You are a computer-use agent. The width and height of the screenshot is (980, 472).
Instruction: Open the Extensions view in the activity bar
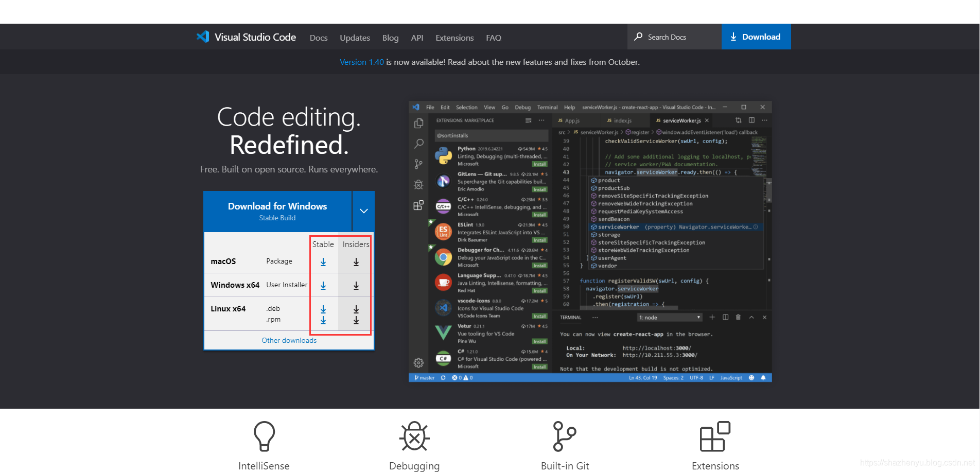tap(418, 205)
